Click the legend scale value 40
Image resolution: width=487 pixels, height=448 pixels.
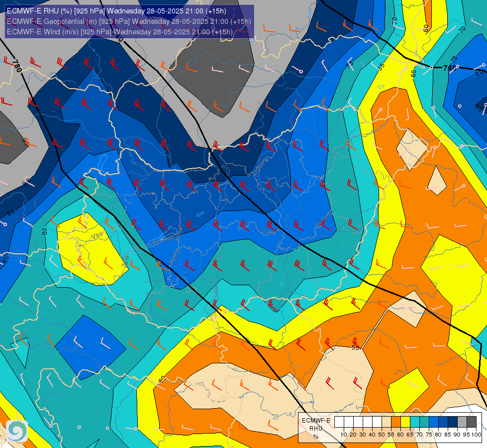point(372,435)
